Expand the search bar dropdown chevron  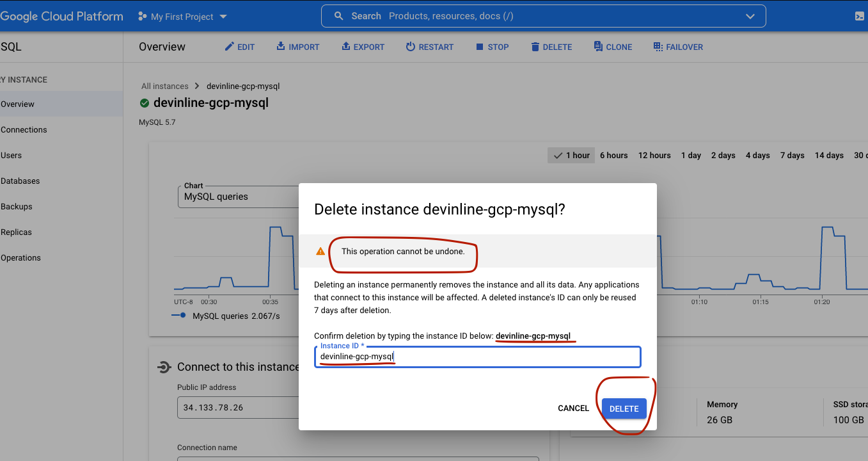[x=750, y=17]
